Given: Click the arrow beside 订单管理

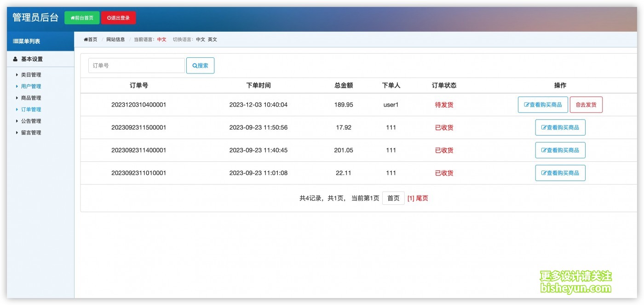Looking at the screenshot, I should [17, 109].
